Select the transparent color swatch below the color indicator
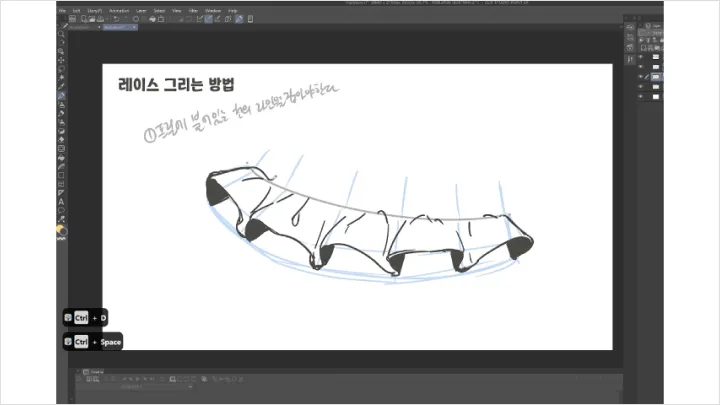The image size is (720, 405). point(61,239)
